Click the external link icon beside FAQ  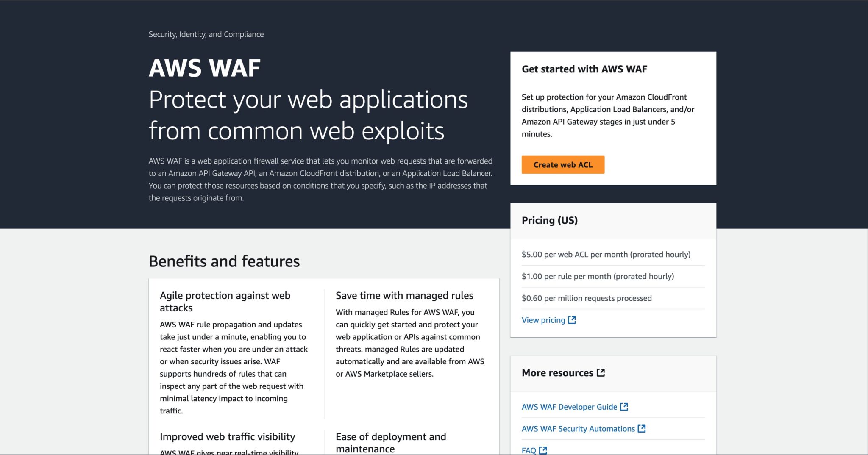pos(543,450)
